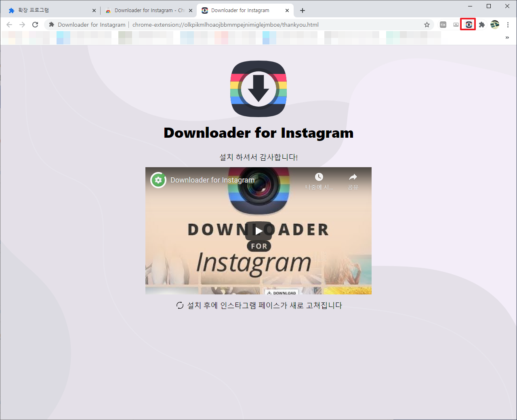Screen dimensions: 517x420
Task: Click the 나중에 시청 clock icon in video
Action: pyautogui.click(x=319, y=177)
